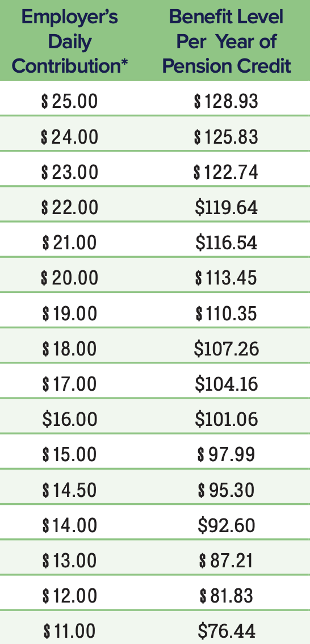
Task: Click the $125.83 benefit value
Action: click(226, 136)
